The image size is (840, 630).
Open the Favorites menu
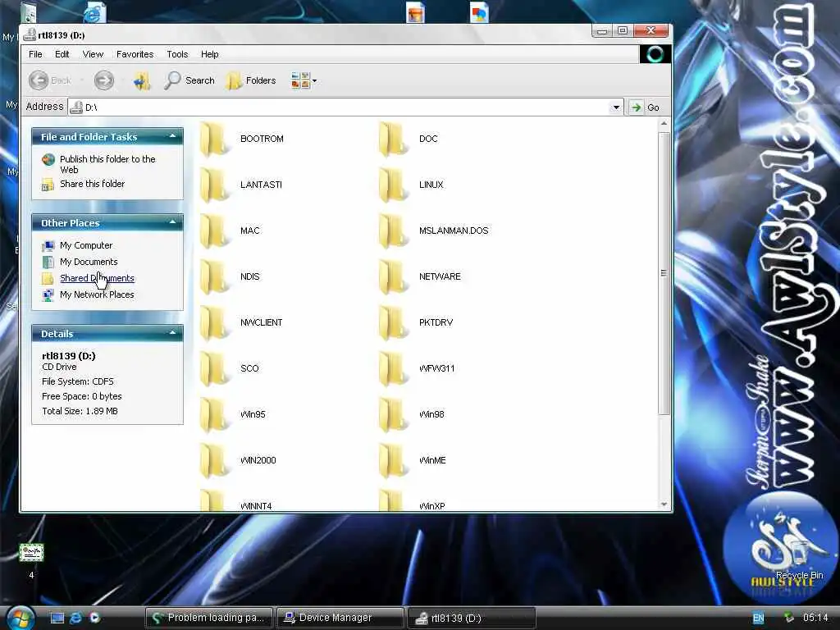135,54
